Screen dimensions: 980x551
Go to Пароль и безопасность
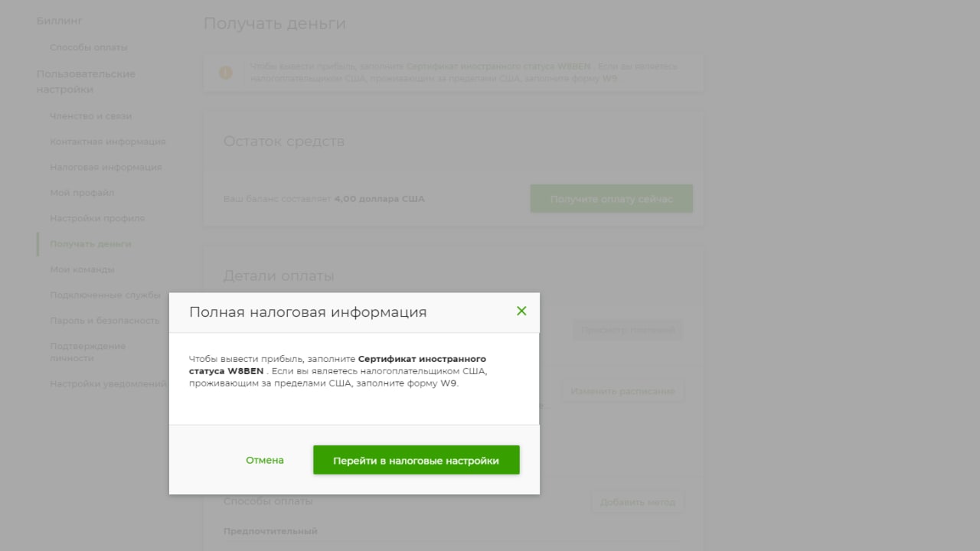coord(105,321)
